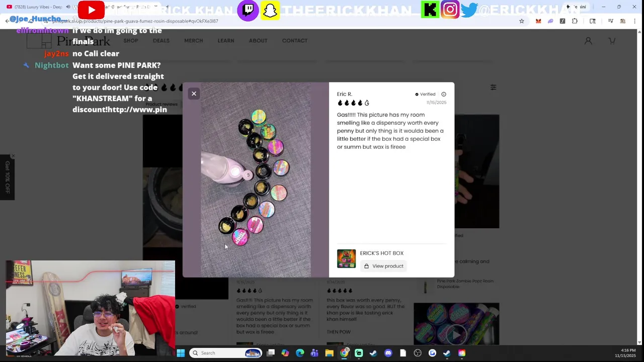The image size is (644, 362).
Task: Open Discord from the taskbar
Action: (388, 353)
